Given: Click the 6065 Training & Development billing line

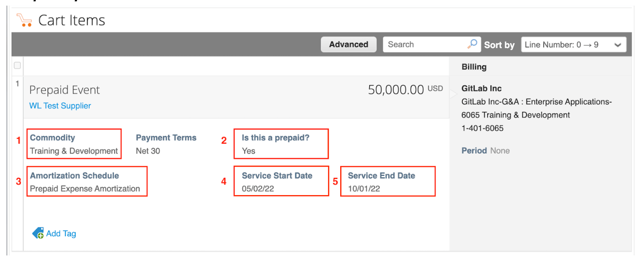Looking at the screenshot, I should point(516,115).
